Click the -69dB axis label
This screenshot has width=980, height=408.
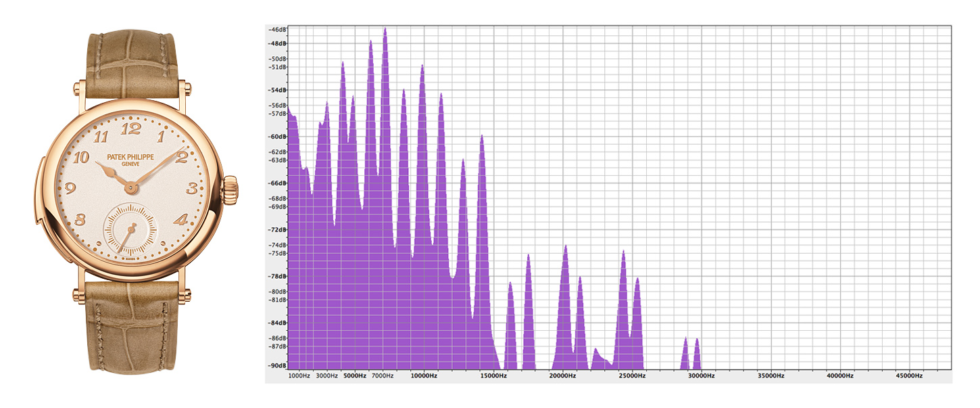coord(277,206)
